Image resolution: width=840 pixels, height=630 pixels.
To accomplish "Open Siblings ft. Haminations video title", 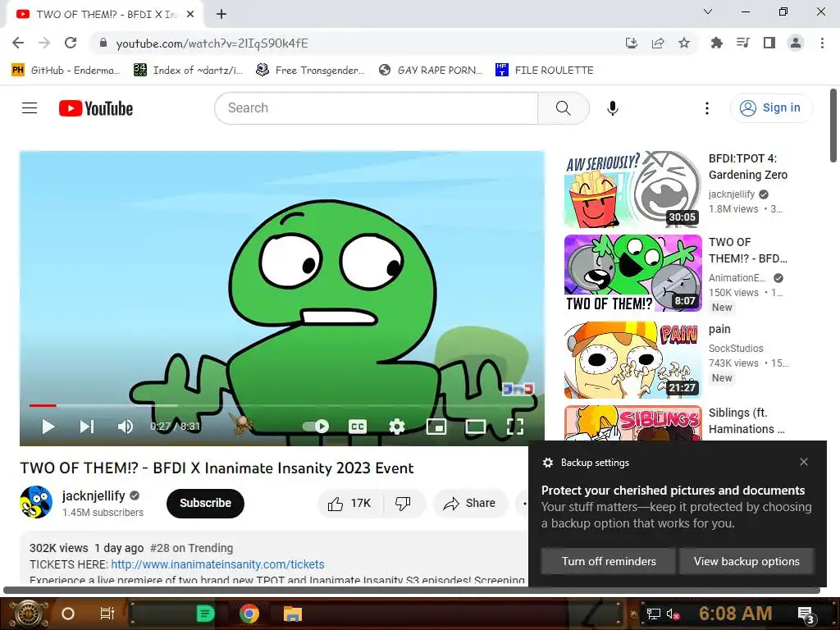I will click(746, 421).
